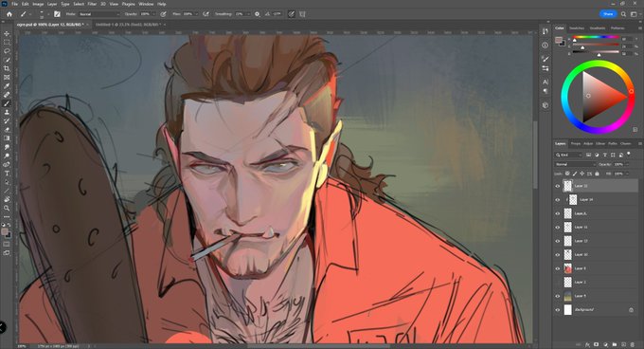The width and height of the screenshot is (644, 349).
Task: Hide Layer 8 with its eye icon
Action: (557, 268)
